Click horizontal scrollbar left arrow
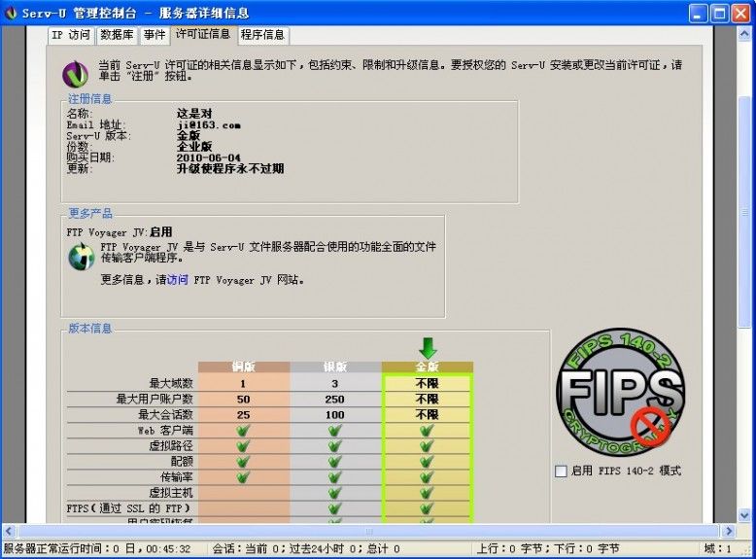Screen dimensions: 756x559 click(x=9, y=531)
